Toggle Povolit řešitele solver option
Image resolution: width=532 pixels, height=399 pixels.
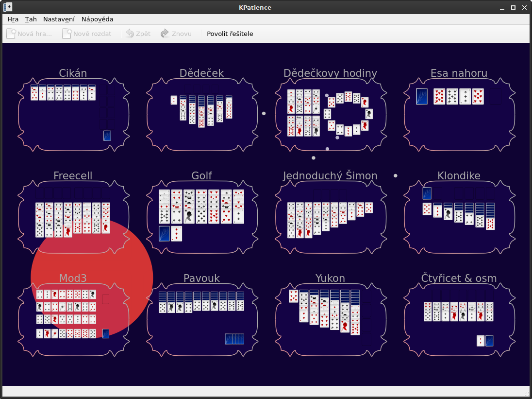(230, 34)
